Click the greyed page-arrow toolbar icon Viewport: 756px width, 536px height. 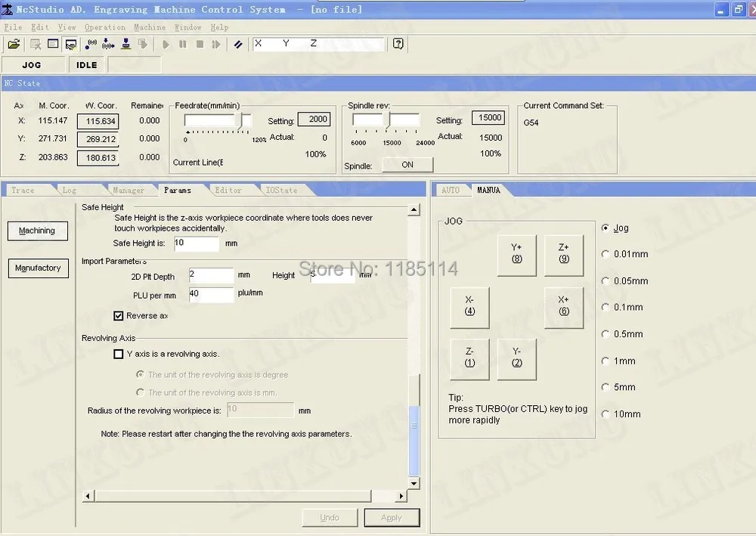[143, 45]
